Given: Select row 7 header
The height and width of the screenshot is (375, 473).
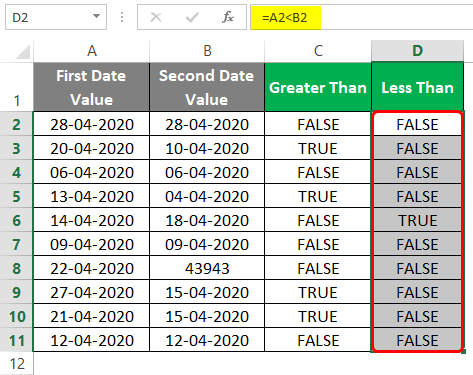Looking at the screenshot, I should point(17,244).
